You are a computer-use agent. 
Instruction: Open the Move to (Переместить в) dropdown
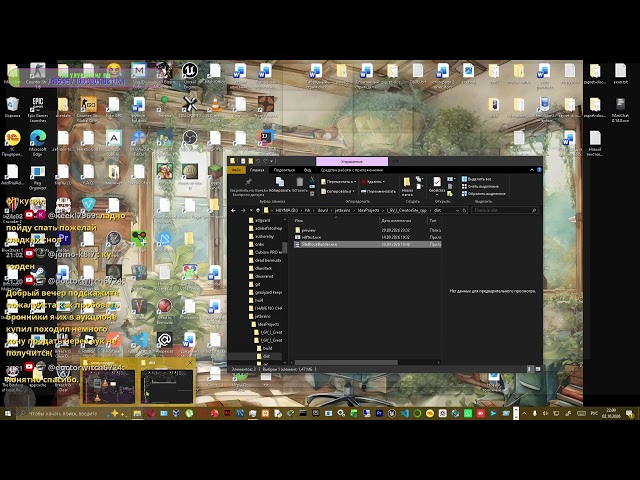(x=338, y=182)
